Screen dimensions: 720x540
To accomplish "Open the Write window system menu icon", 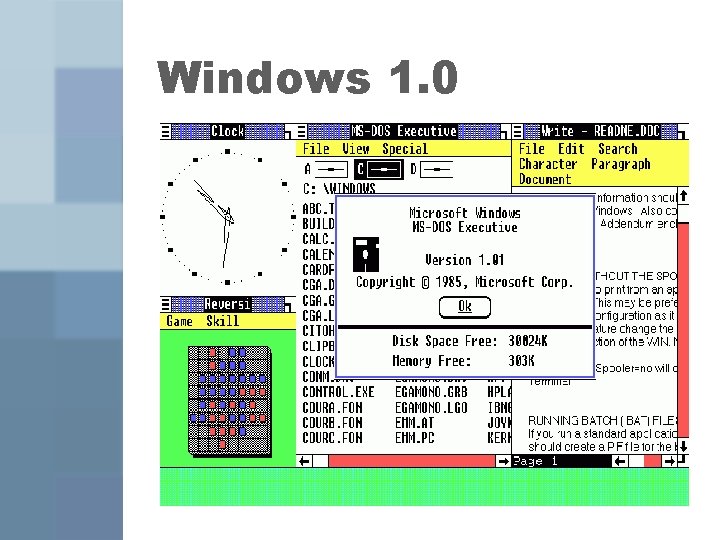I will [x=518, y=132].
